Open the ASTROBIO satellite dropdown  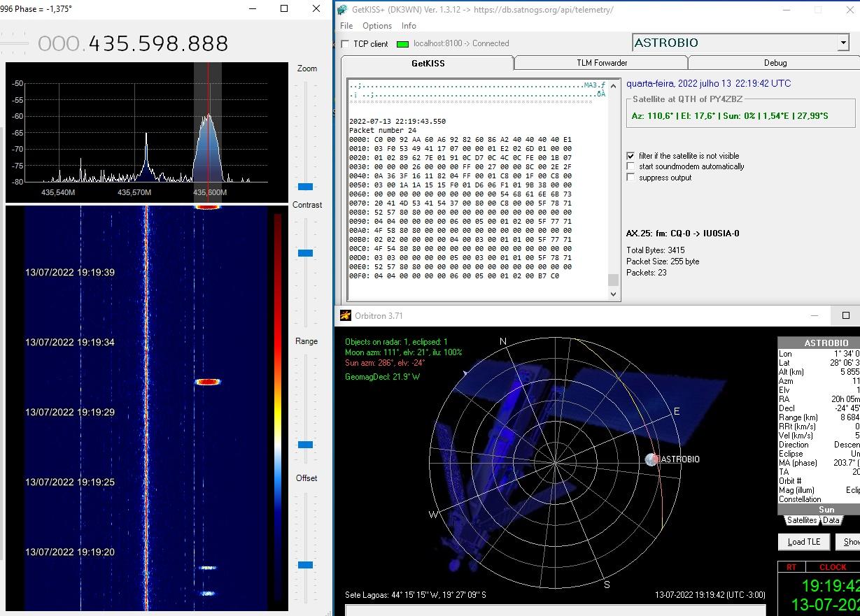point(843,43)
